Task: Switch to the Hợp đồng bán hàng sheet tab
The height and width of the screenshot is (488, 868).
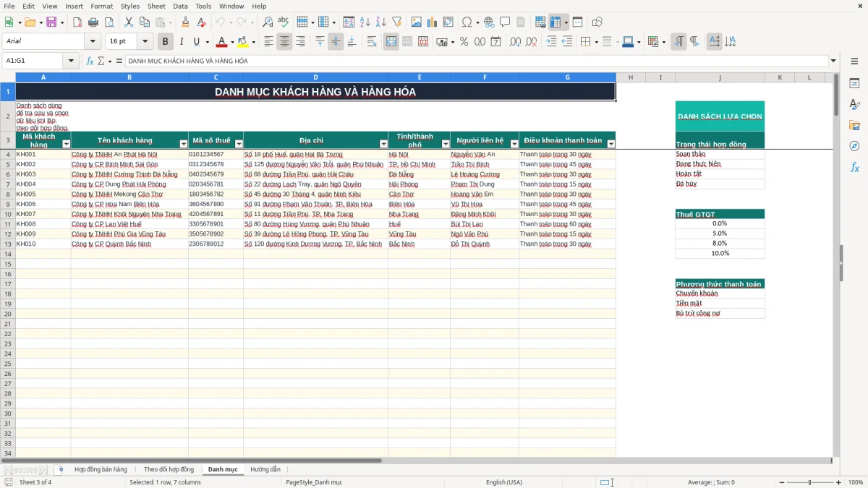Action: [x=101, y=469]
